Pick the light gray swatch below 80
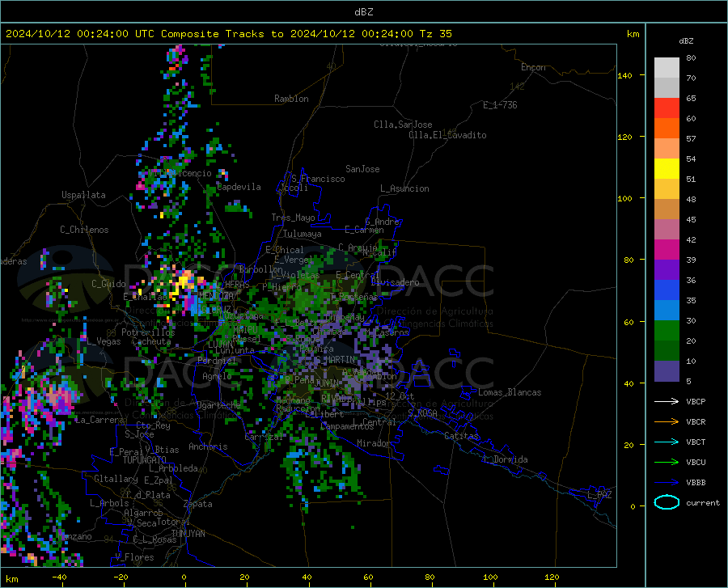 [x=667, y=67]
